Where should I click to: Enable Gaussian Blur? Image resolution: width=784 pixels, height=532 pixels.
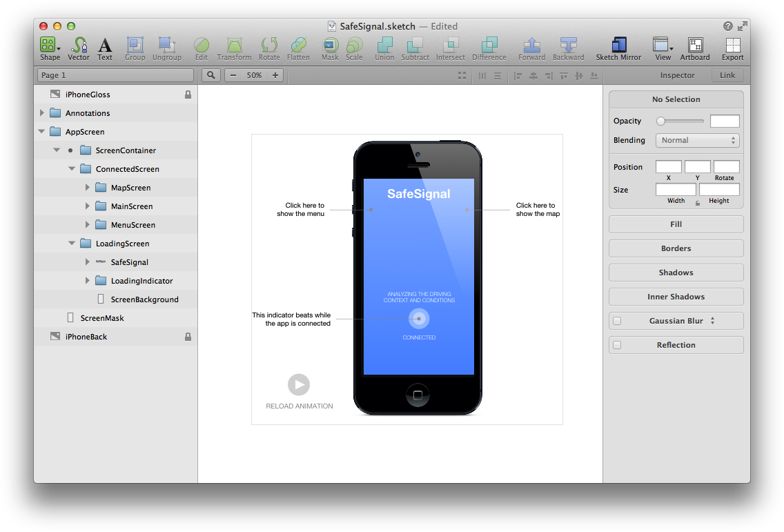tap(616, 320)
